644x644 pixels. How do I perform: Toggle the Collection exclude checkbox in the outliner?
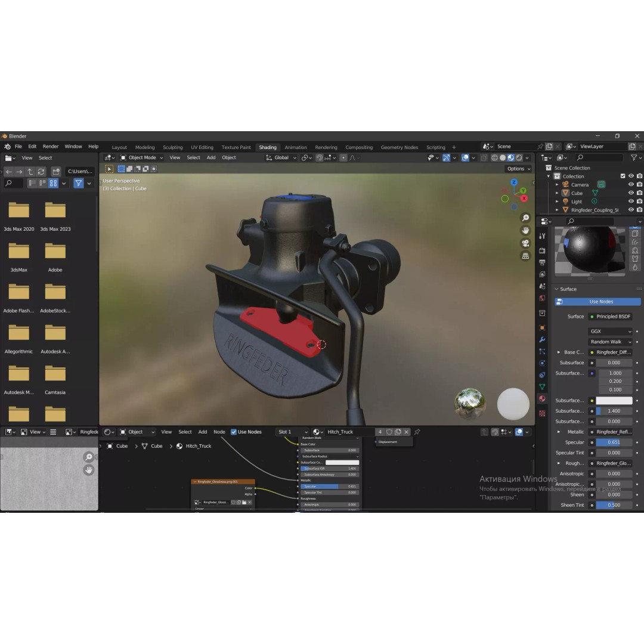coord(623,176)
